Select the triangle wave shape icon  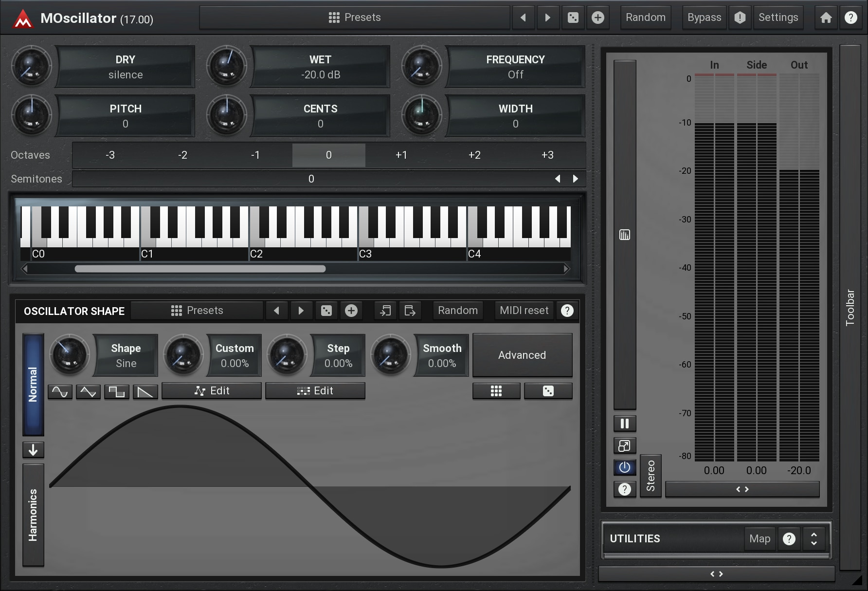pos(88,391)
